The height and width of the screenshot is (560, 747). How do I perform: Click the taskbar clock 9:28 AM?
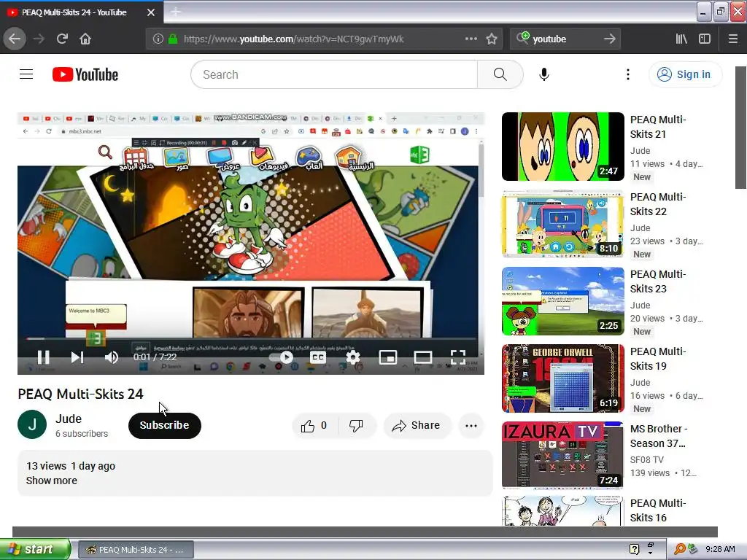(x=720, y=549)
